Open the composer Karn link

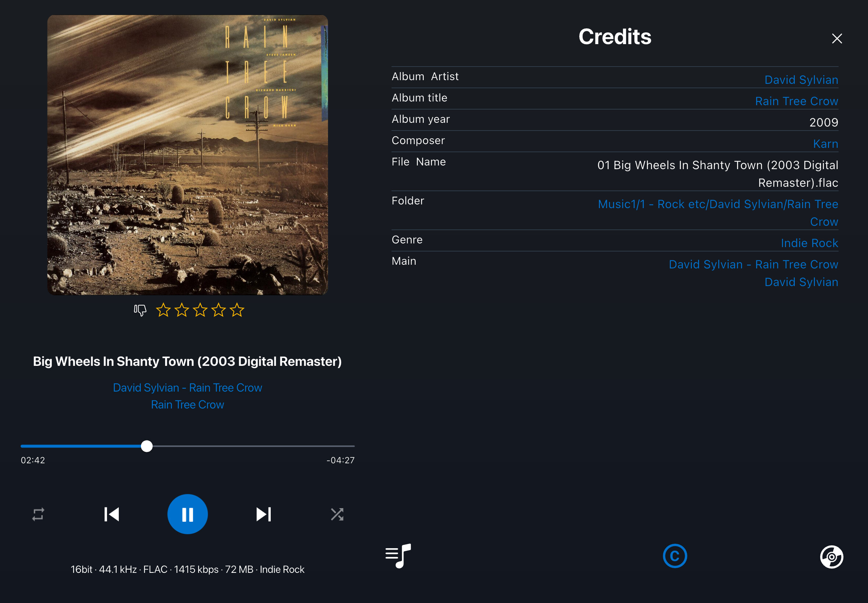tap(825, 143)
